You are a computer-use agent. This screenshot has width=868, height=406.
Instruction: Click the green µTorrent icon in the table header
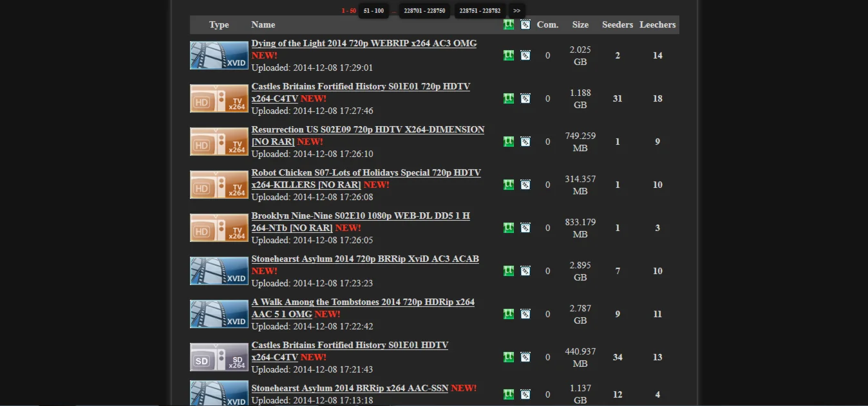tap(509, 24)
